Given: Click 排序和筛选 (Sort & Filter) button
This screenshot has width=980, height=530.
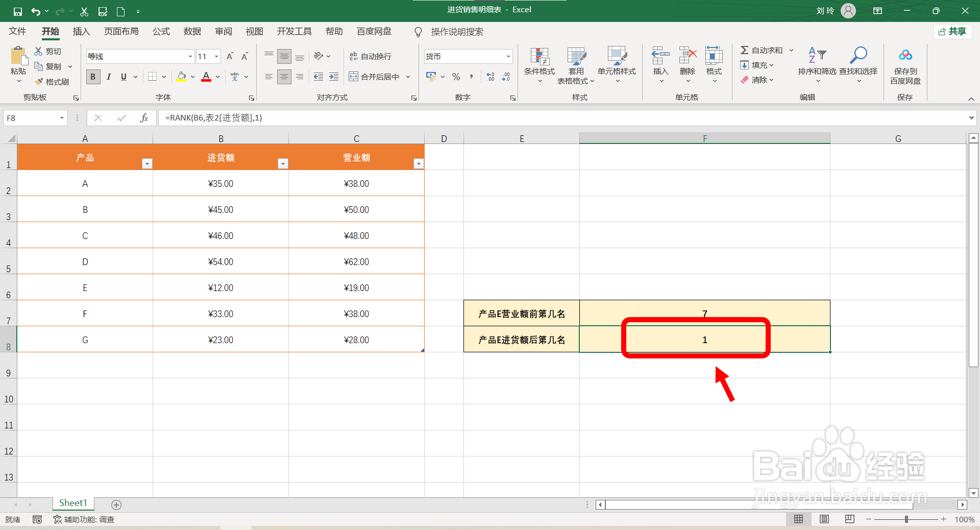Looking at the screenshot, I should click(x=817, y=64).
